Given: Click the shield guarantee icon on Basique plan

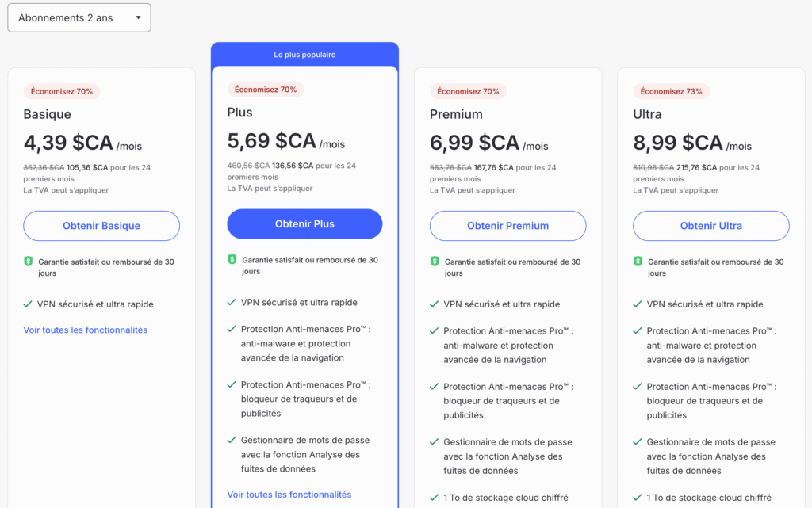Looking at the screenshot, I should point(27,259).
